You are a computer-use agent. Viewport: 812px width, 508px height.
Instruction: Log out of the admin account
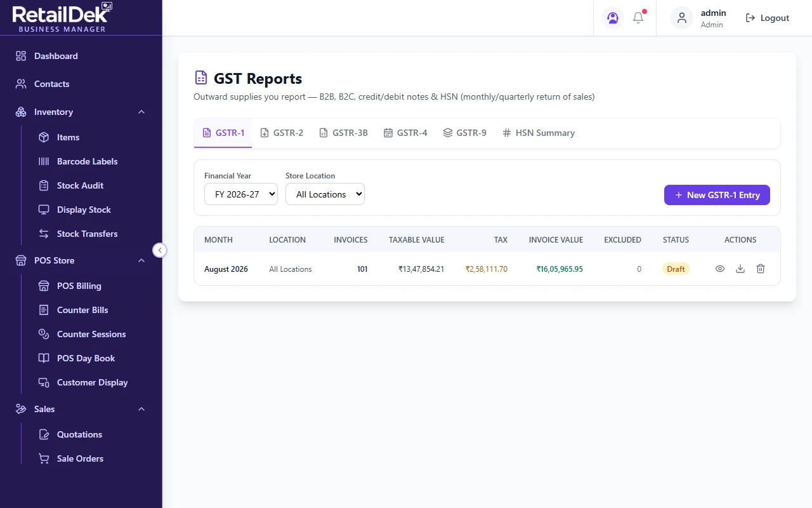pos(768,18)
